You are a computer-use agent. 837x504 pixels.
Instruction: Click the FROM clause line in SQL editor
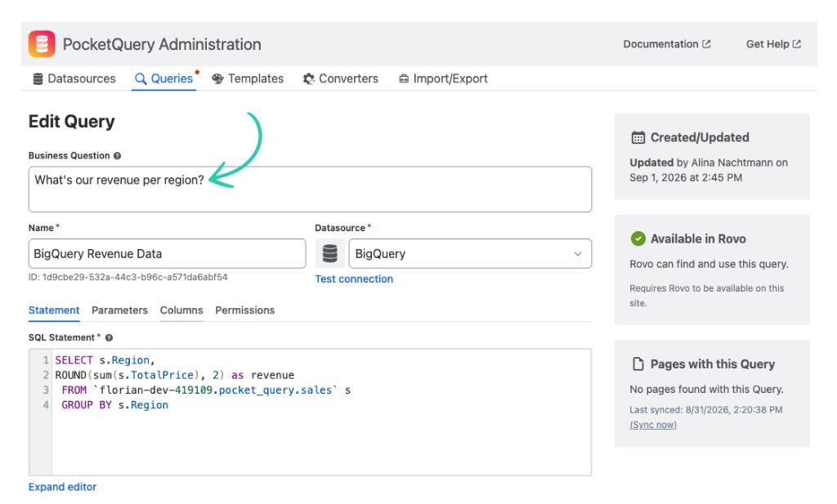(x=206, y=390)
